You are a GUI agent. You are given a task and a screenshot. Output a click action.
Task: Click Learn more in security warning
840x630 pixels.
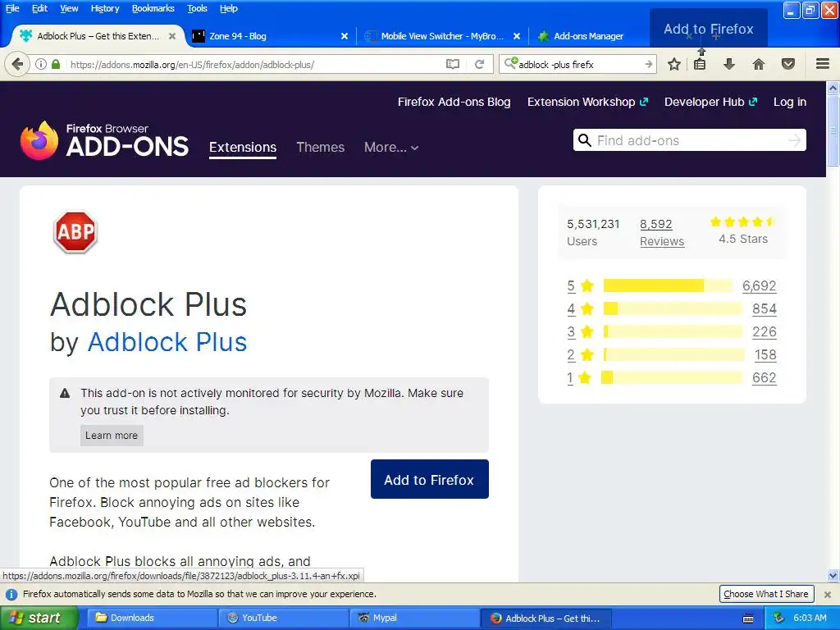pyautogui.click(x=112, y=436)
